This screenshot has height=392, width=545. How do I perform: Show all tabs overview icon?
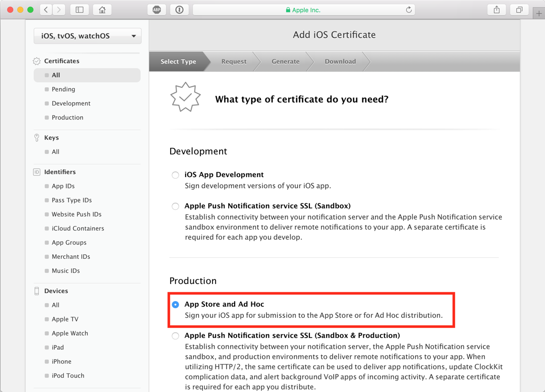[519, 10]
